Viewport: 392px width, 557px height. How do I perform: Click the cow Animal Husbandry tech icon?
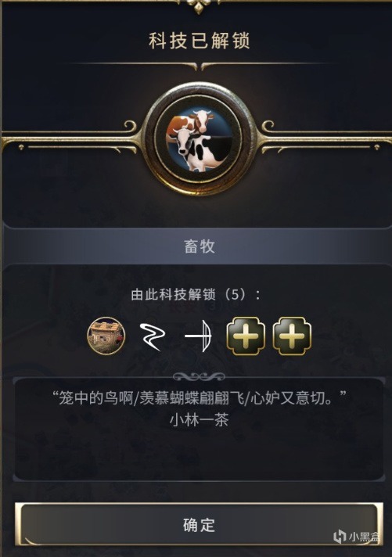(x=199, y=139)
